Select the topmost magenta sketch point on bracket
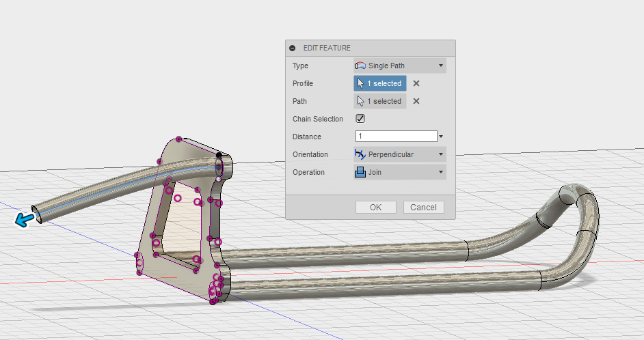Viewport: 644px width, 340px height. click(178, 139)
